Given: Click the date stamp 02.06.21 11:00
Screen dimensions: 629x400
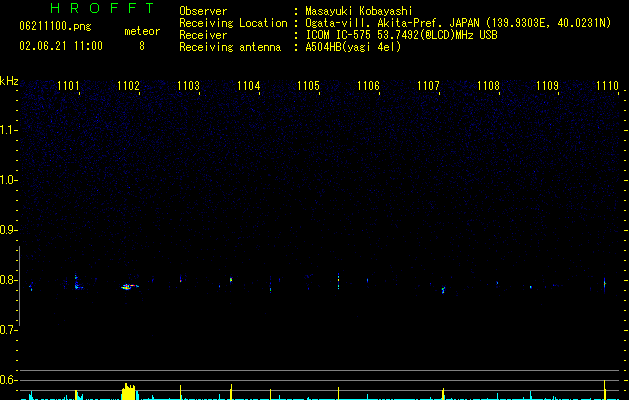Looking at the screenshot, I should pyautogui.click(x=61, y=46).
